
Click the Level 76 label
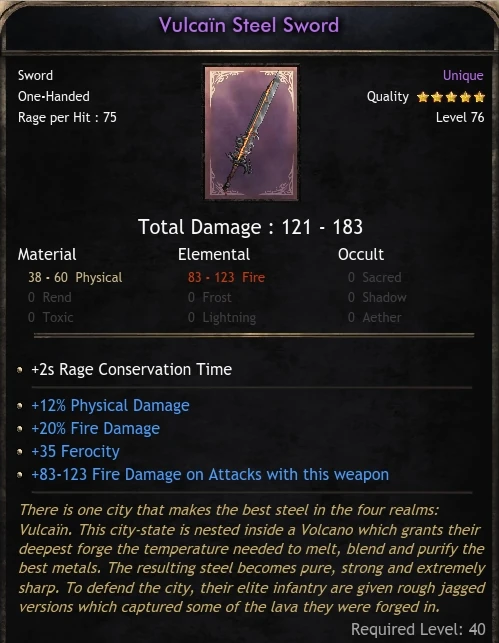coord(460,118)
